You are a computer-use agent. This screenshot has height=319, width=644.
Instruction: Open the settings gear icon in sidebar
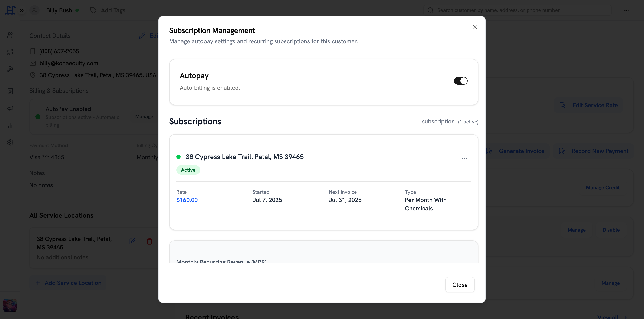tap(10, 142)
